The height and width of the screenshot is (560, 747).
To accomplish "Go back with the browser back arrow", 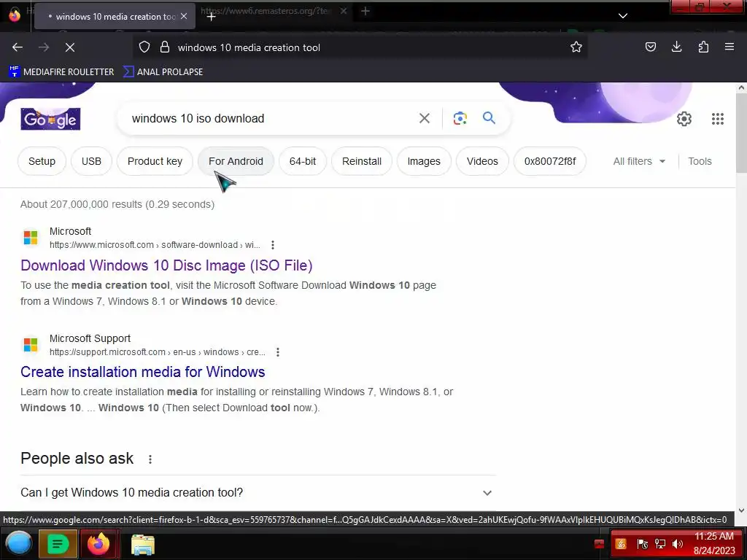I will (x=18, y=47).
